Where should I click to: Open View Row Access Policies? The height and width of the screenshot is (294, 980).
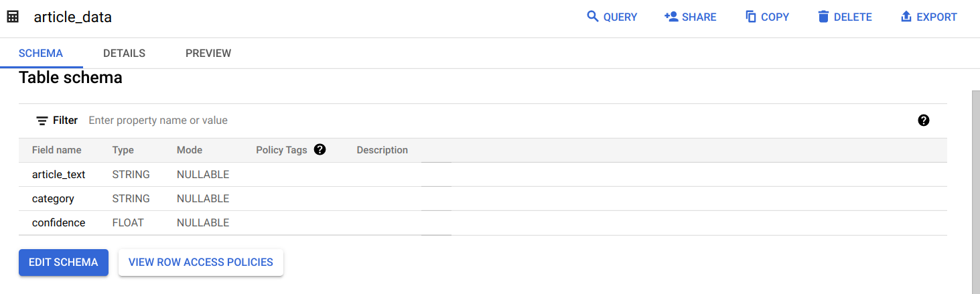pyautogui.click(x=201, y=263)
